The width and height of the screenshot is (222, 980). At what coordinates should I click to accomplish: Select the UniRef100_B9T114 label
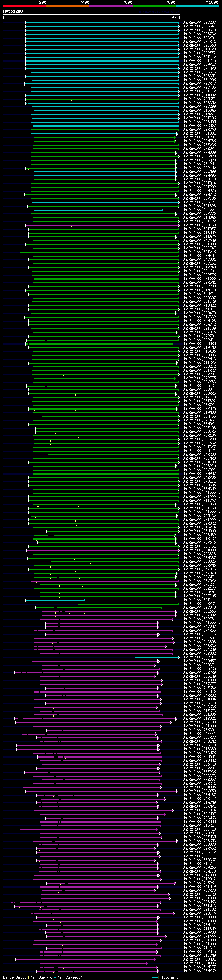199,600
